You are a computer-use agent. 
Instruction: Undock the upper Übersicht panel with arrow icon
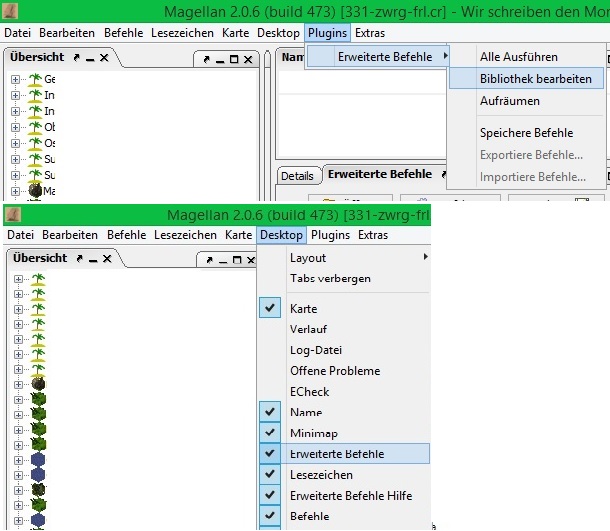(77, 59)
